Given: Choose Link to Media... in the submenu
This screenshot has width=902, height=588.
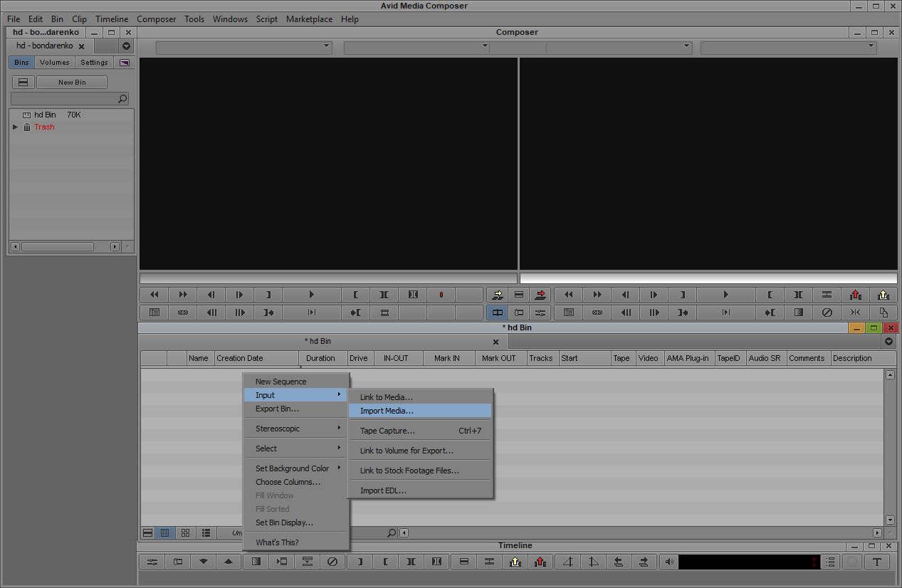Looking at the screenshot, I should point(420,397).
